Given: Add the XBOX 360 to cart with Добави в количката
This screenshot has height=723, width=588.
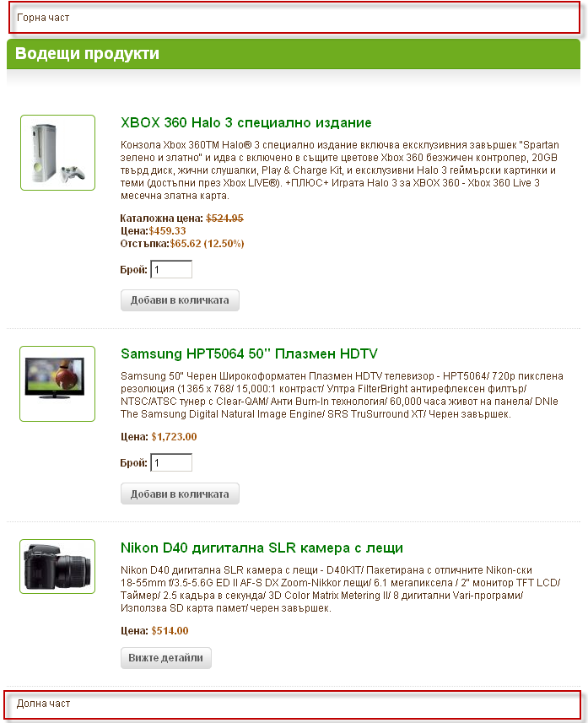Looking at the screenshot, I should click(x=180, y=300).
